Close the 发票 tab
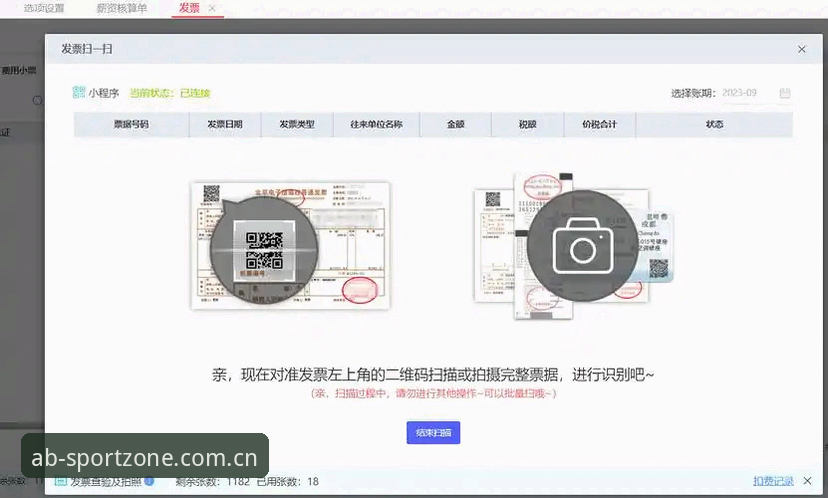Viewport: 828px width, 498px height. coord(212,8)
